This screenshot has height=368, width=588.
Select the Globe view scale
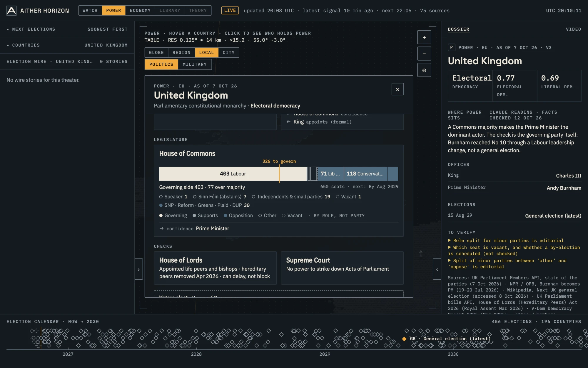[x=156, y=52]
